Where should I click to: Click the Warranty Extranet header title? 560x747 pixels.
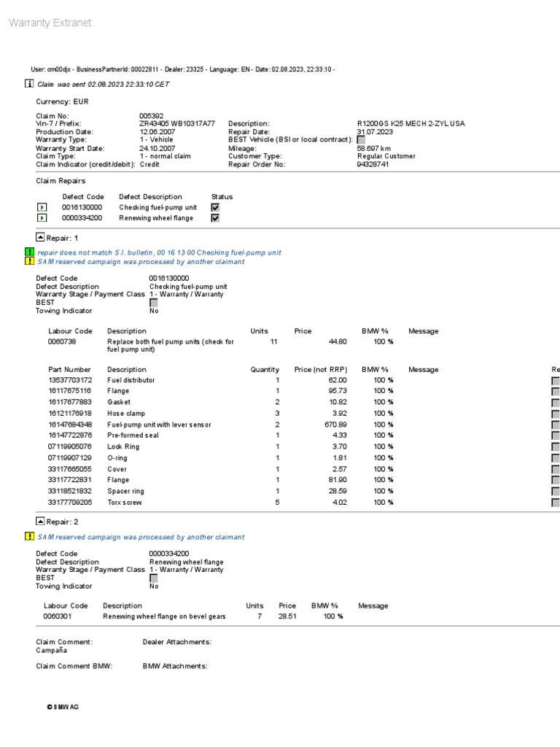pyautogui.click(x=50, y=23)
